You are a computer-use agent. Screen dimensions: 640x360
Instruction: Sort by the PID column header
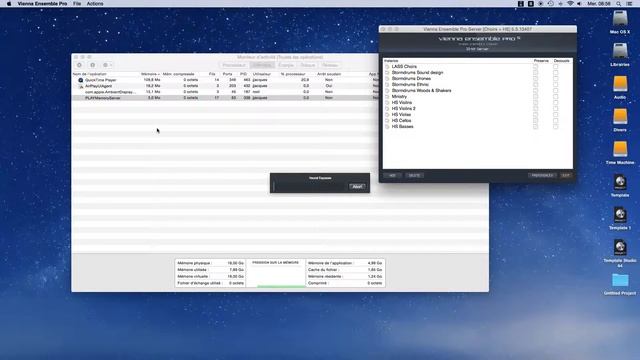243,74
